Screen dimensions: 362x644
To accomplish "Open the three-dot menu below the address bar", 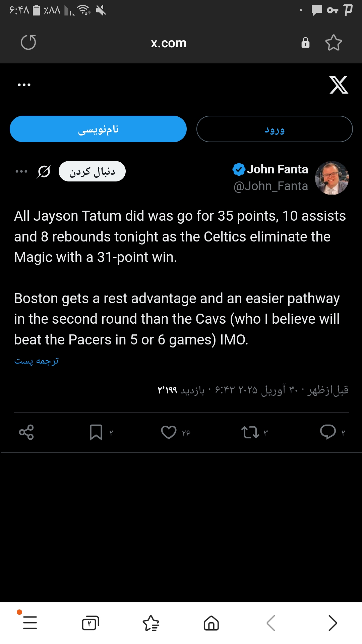I will [24, 85].
